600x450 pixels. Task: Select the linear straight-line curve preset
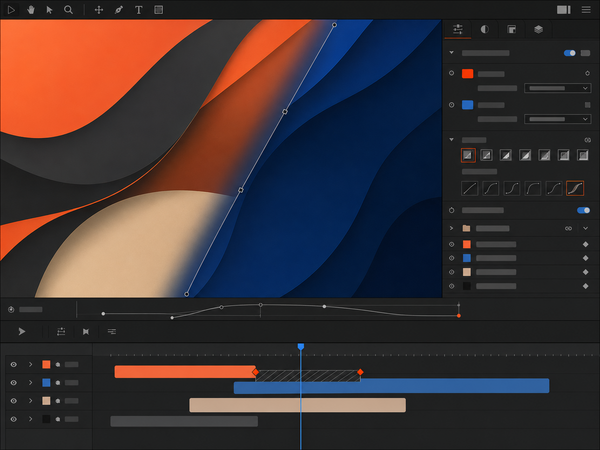pyautogui.click(x=470, y=188)
